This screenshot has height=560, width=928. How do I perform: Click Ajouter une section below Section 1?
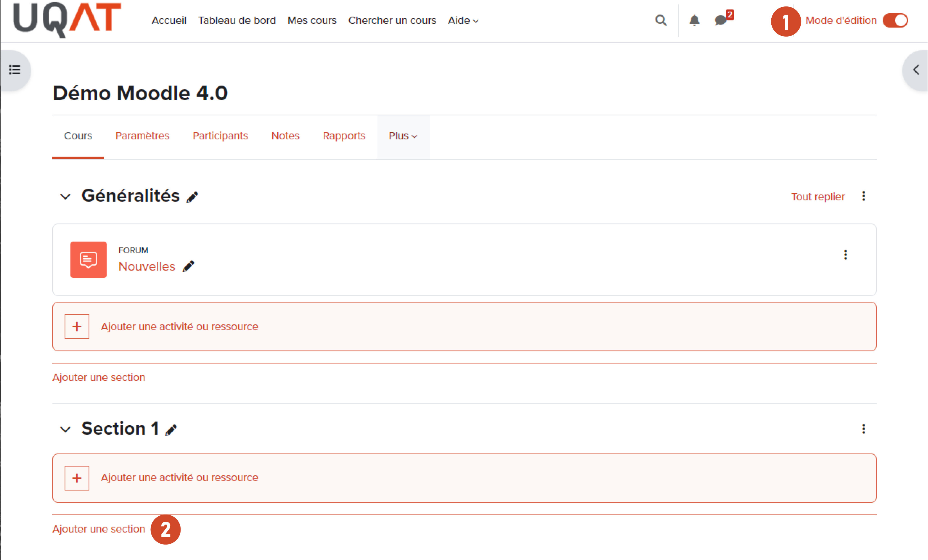click(x=99, y=529)
